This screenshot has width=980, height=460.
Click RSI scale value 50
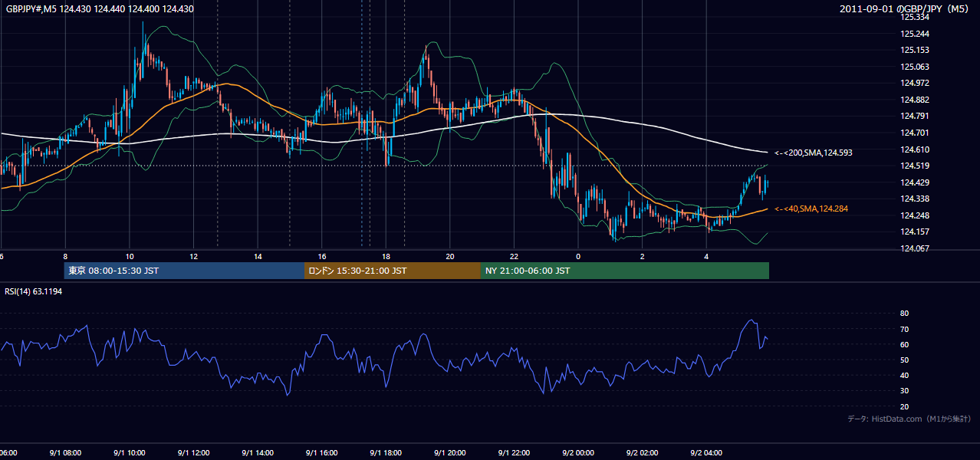click(905, 360)
